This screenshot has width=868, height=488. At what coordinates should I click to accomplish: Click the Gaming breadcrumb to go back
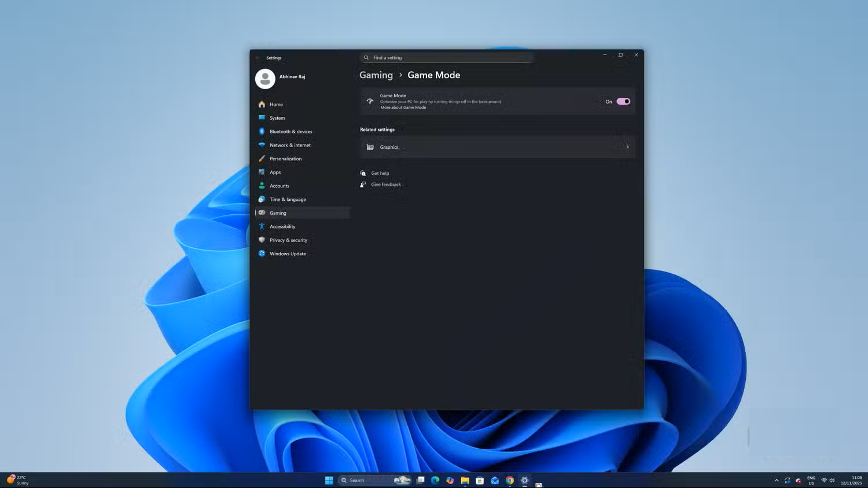pyautogui.click(x=376, y=75)
